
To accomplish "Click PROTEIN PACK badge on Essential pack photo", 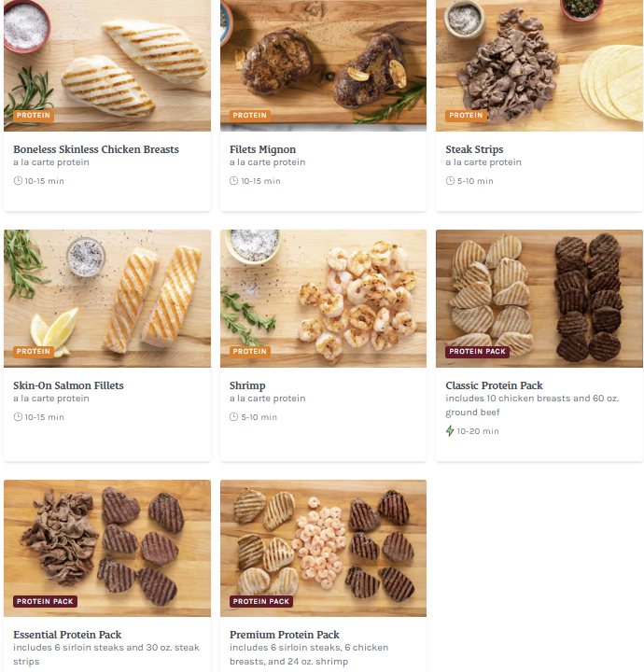I will (45, 601).
